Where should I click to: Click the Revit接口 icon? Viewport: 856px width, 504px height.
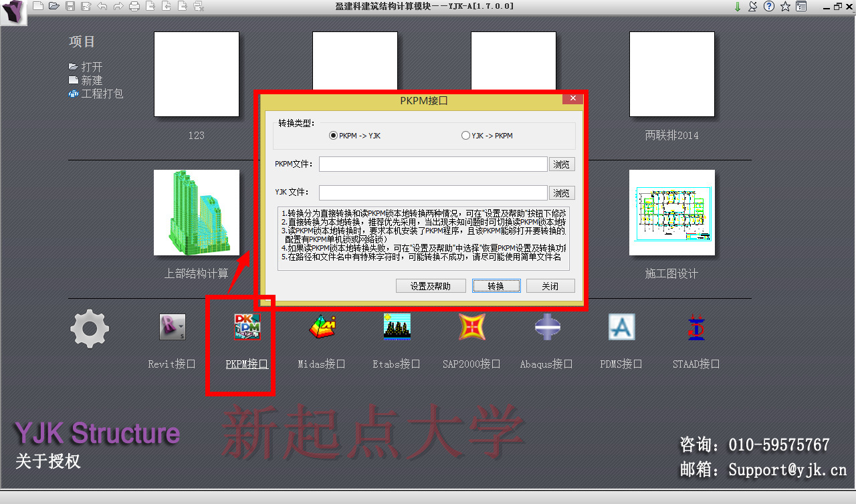point(172,327)
